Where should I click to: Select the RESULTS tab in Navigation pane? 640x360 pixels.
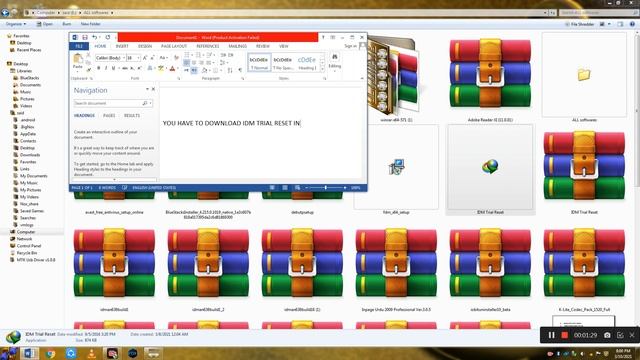[x=132, y=116]
